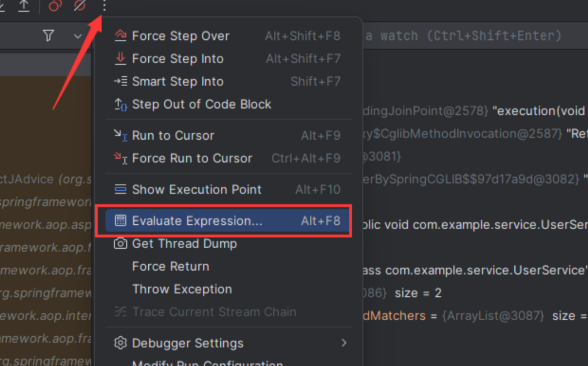This screenshot has height=366, width=588.
Task: Click the View Breakpoints red circles icon
Action: [x=55, y=6]
